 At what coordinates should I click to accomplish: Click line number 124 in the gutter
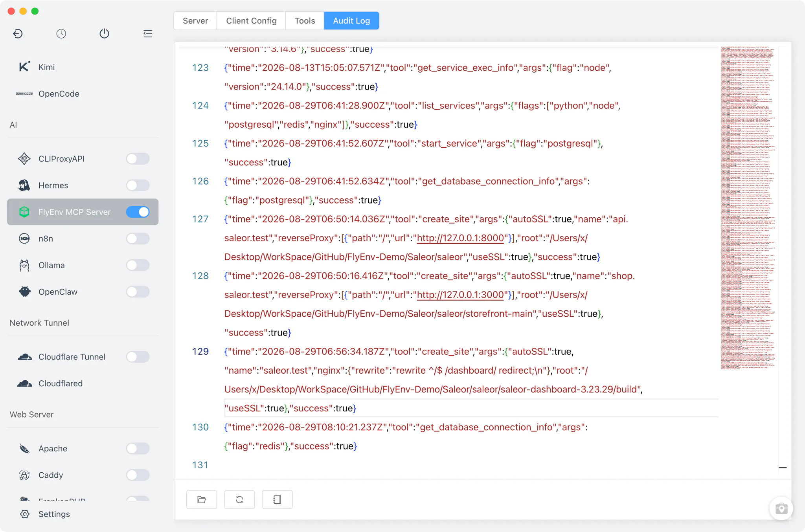[x=200, y=106]
